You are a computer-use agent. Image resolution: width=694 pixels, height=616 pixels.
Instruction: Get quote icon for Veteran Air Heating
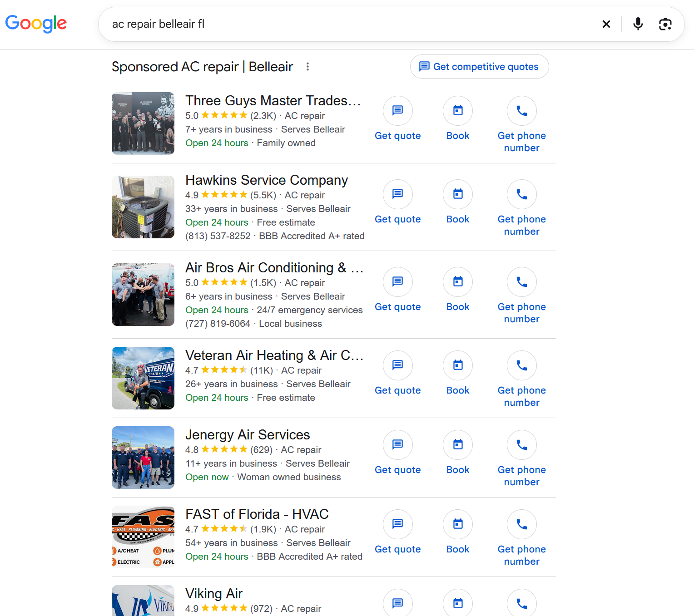398,365
